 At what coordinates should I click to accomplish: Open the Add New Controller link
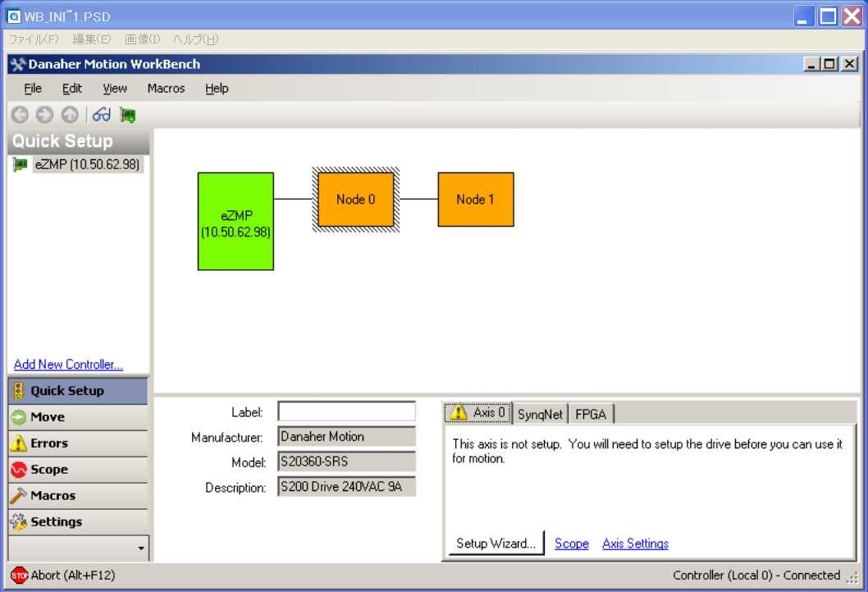pyautogui.click(x=69, y=365)
